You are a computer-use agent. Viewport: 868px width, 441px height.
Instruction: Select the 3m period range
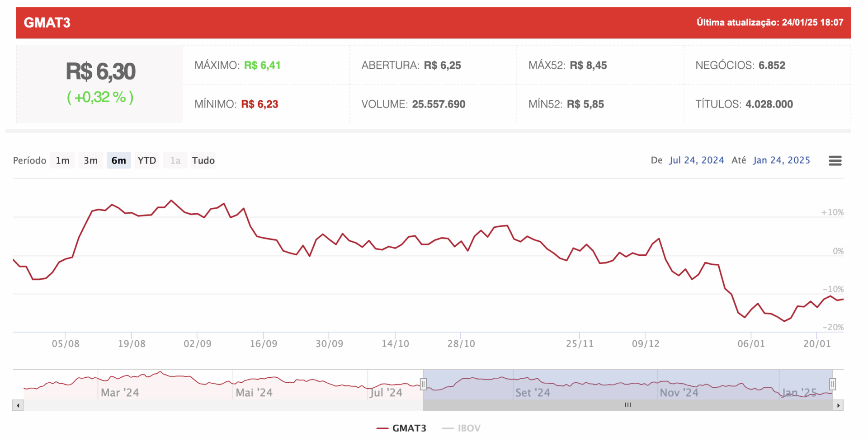click(x=90, y=160)
